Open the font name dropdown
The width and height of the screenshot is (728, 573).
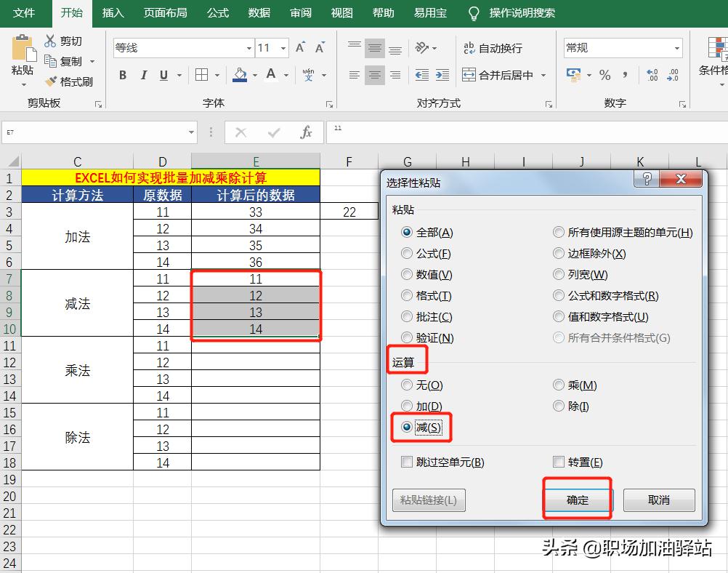tap(248, 48)
